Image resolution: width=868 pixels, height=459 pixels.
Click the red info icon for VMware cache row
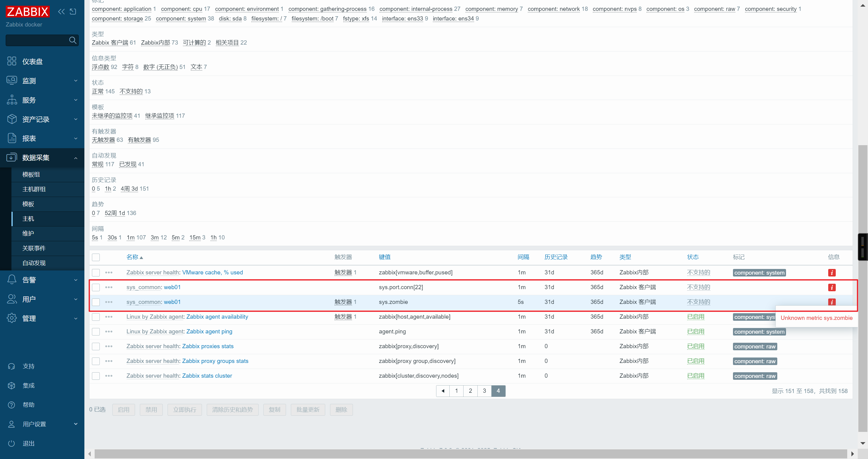coord(832,273)
